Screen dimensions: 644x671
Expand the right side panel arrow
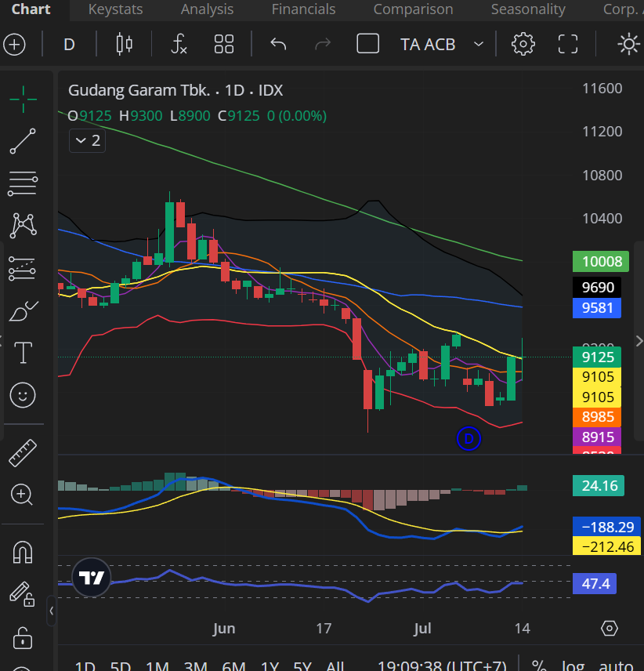[639, 341]
